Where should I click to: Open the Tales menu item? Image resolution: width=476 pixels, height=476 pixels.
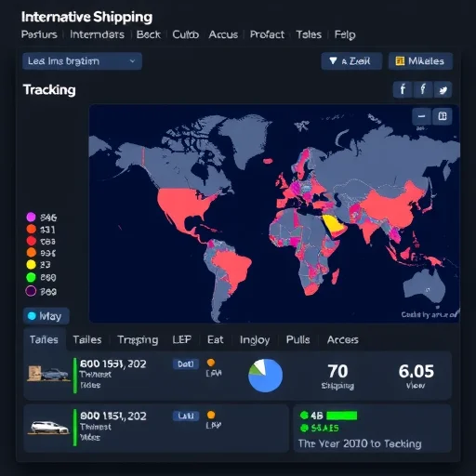[x=309, y=34]
